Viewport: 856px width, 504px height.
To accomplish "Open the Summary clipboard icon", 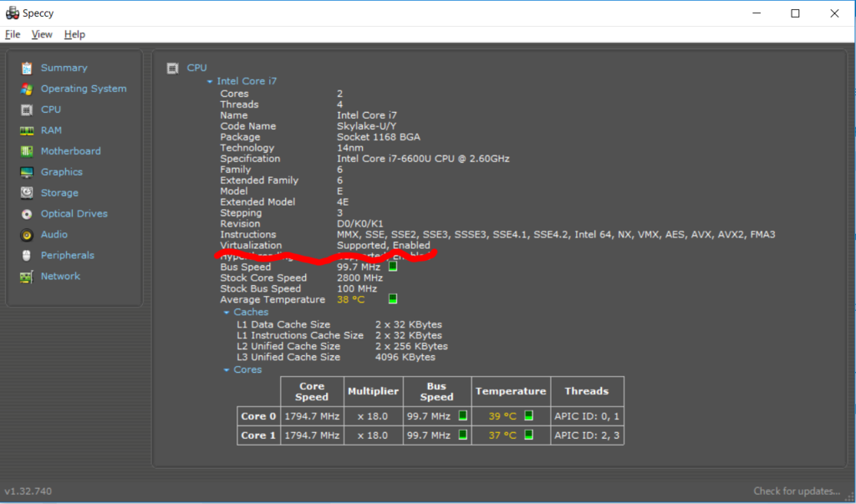I will point(27,69).
